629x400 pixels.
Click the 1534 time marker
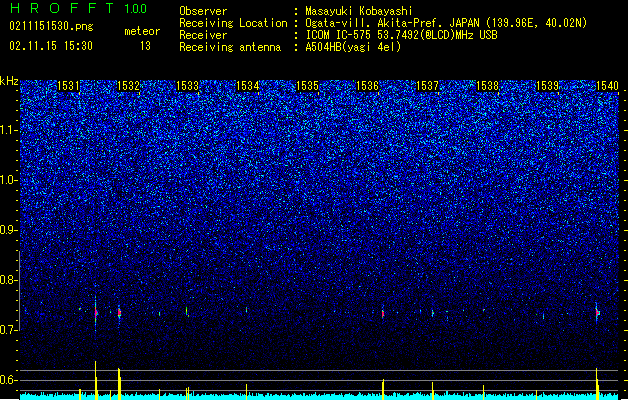(248, 86)
